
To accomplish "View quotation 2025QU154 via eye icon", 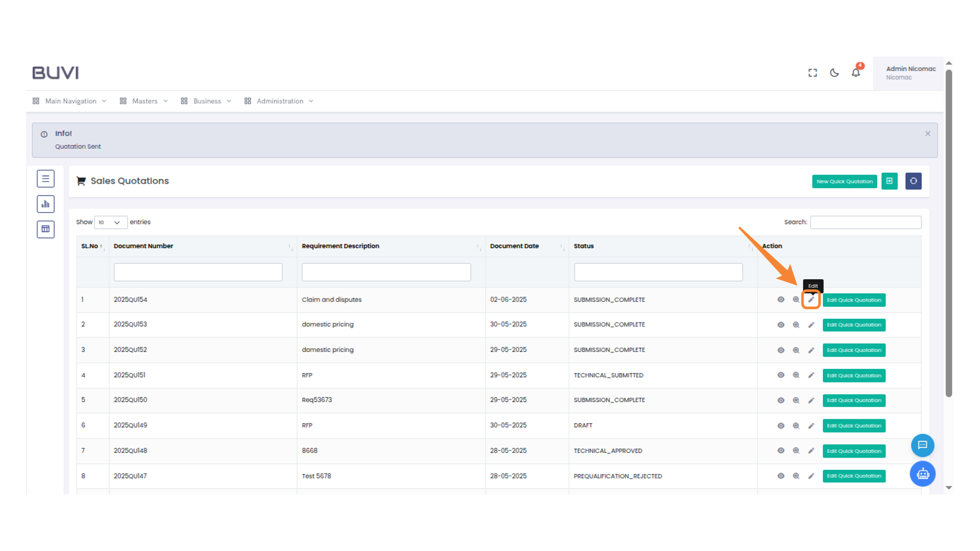I will point(780,299).
